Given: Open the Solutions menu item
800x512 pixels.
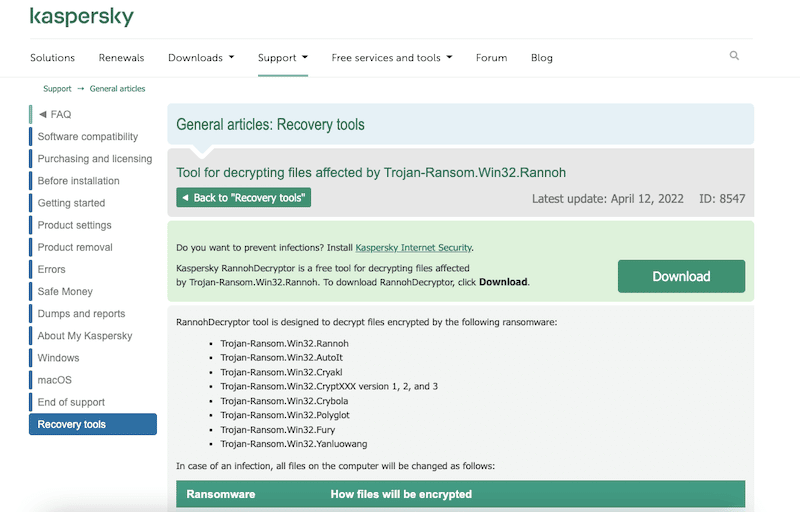Looking at the screenshot, I should (x=53, y=58).
